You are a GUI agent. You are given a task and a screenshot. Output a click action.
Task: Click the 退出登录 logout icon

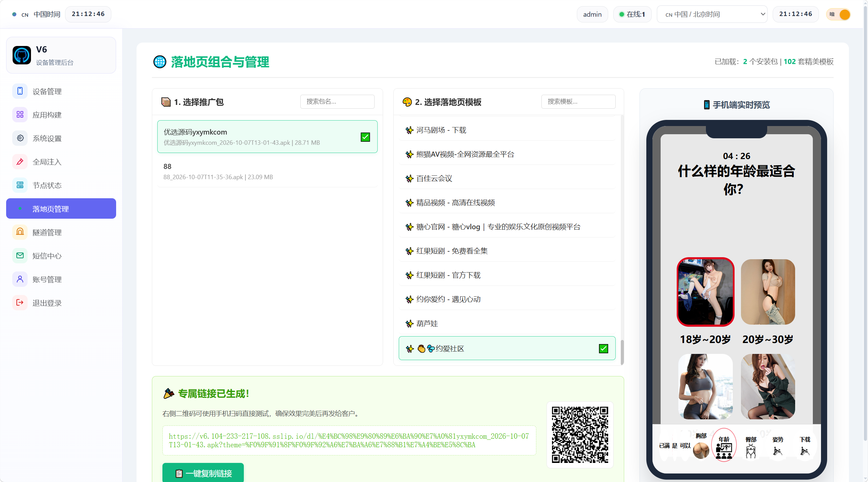pyautogui.click(x=20, y=303)
